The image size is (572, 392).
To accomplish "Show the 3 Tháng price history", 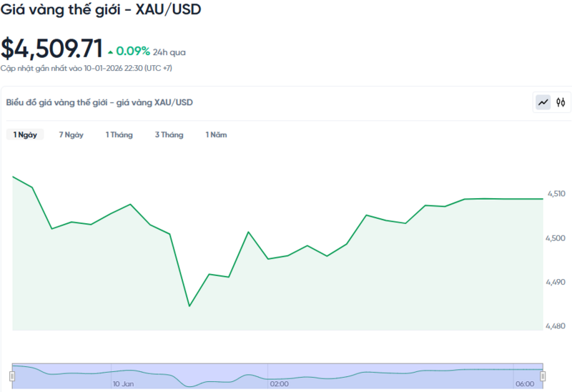I will [x=169, y=134].
